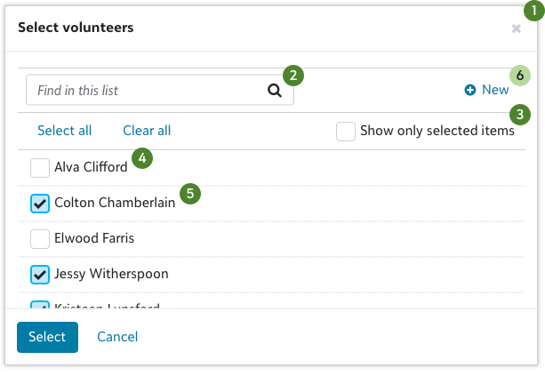Click annotation marker number 1
Screen dimensions: 545x392
(532, 13)
